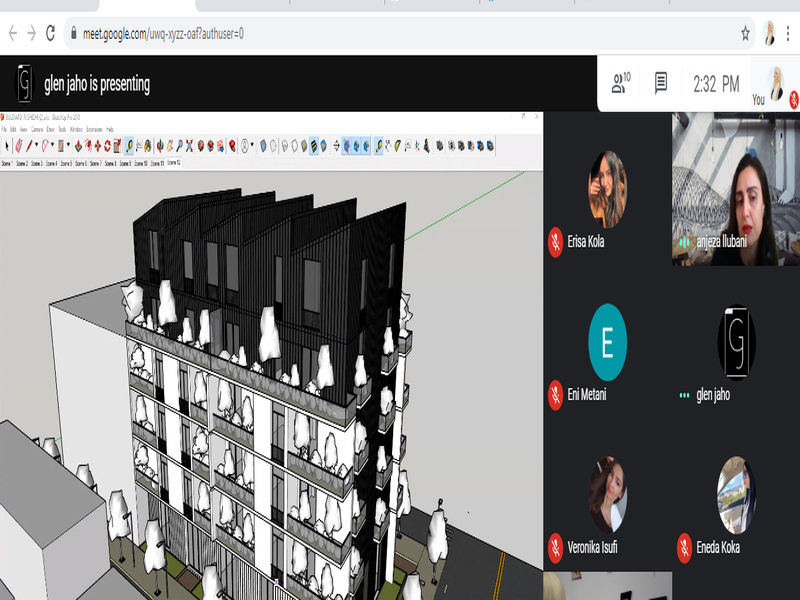The width and height of the screenshot is (800, 600).
Task: Bookmark this page with the star icon
Action: tap(745, 33)
